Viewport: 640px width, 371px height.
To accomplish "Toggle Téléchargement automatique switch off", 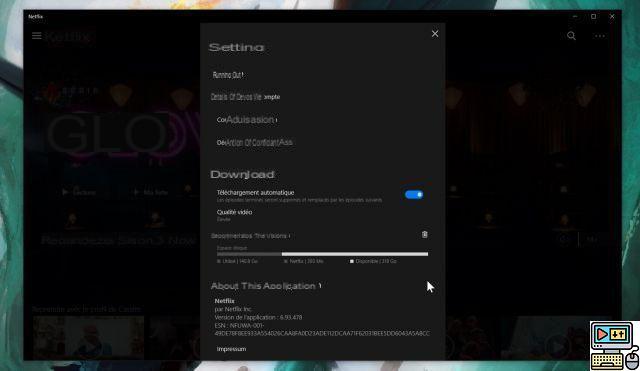I will pos(414,195).
